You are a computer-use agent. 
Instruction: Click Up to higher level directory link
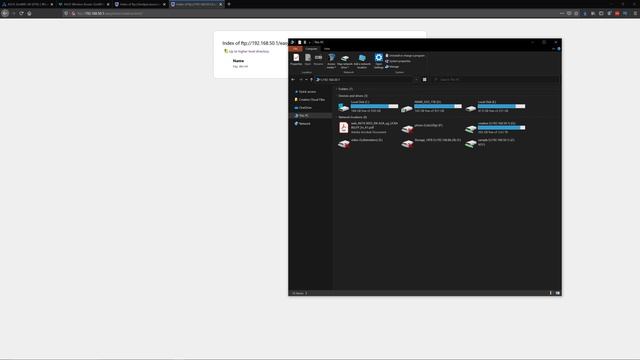[x=249, y=51]
